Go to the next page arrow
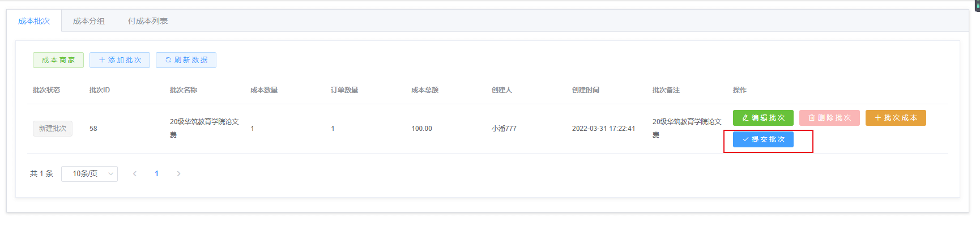The height and width of the screenshot is (238, 980). pyautogui.click(x=178, y=174)
